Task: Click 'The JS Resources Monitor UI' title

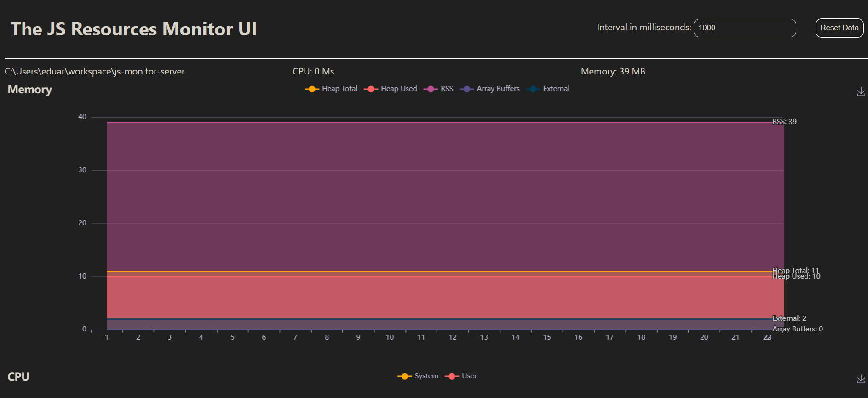Action: (134, 29)
